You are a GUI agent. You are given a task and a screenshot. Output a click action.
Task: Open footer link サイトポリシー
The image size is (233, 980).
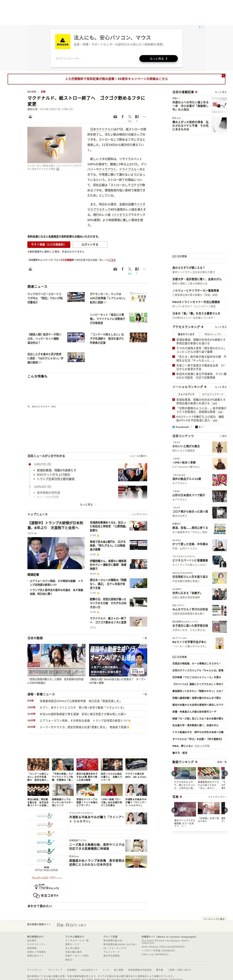[35, 970]
